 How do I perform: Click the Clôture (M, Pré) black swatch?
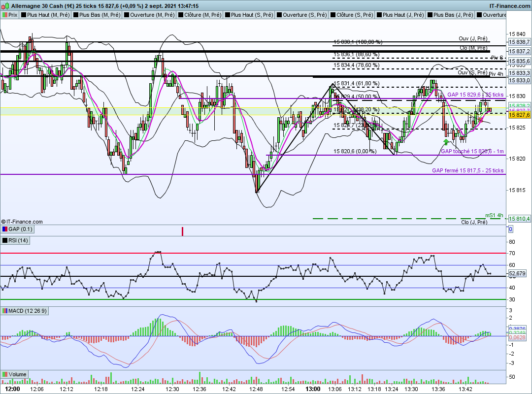(x=181, y=15)
